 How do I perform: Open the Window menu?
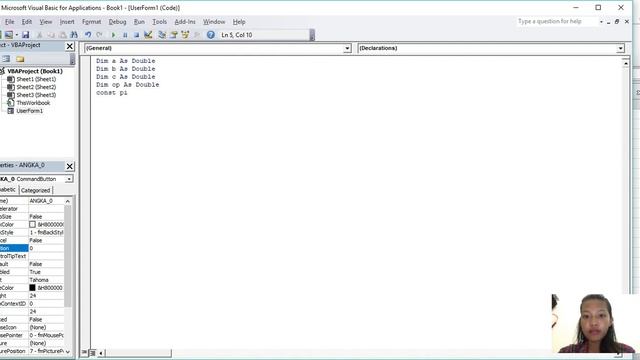pos(214,22)
